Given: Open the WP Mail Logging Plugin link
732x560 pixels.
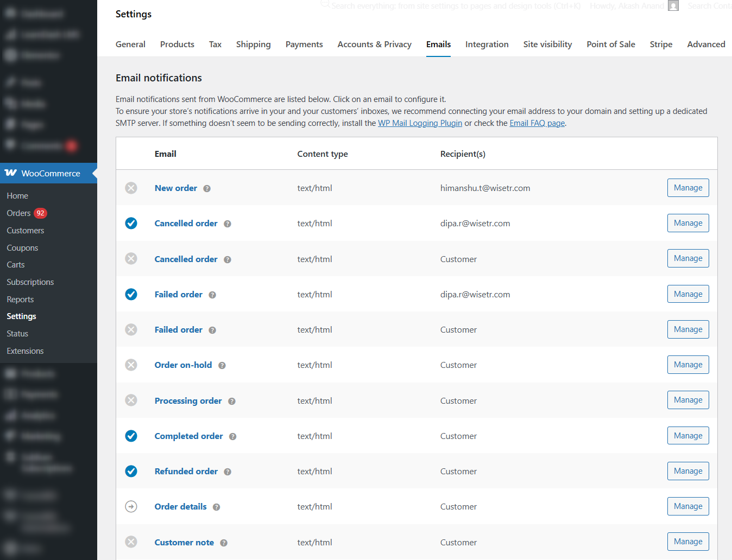Looking at the screenshot, I should click(420, 123).
